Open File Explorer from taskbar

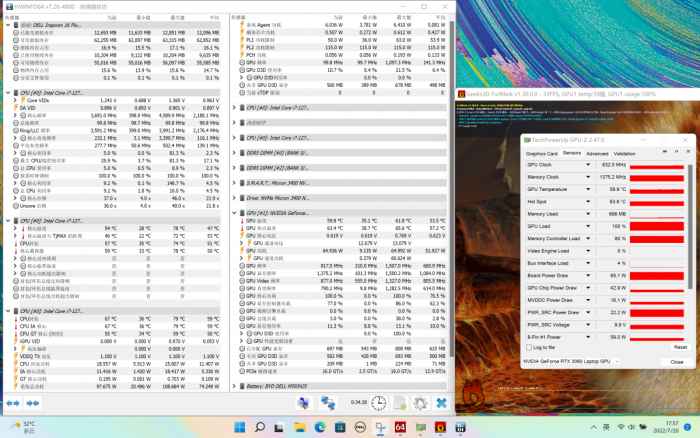click(x=300, y=427)
